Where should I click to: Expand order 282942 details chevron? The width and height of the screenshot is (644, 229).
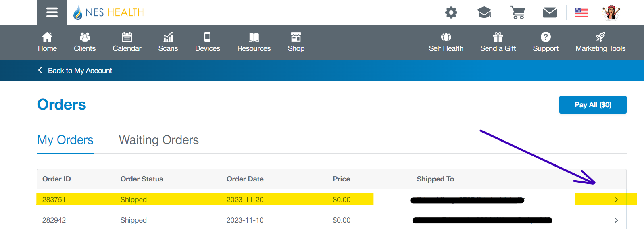click(x=616, y=220)
